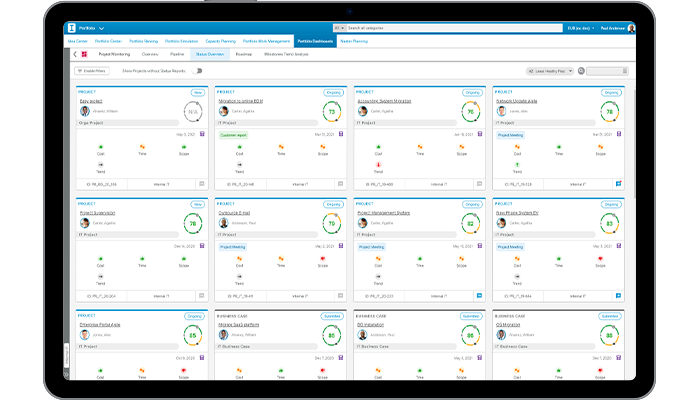Open the 'Least Healthy First' sort dropdown
The image size is (700, 400).
550,71
